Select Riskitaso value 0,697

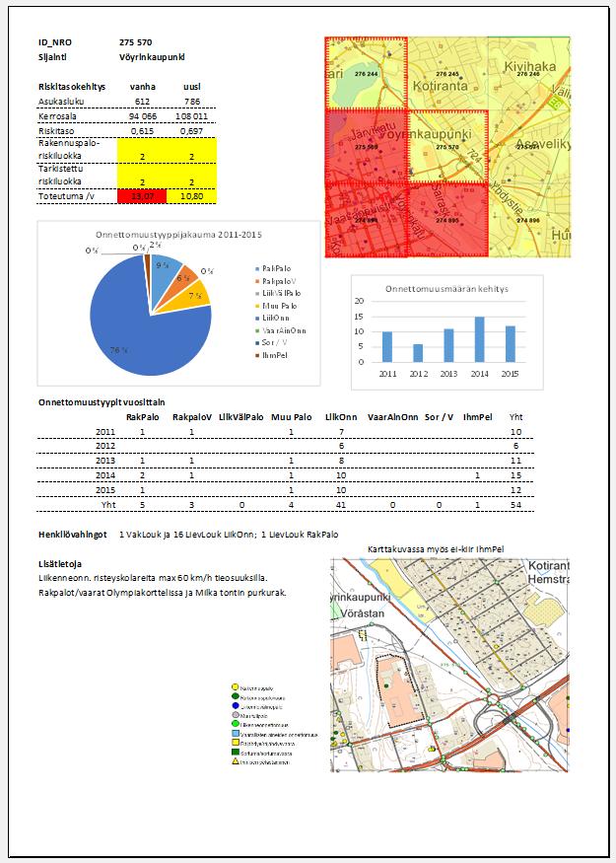tap(192, 131)
